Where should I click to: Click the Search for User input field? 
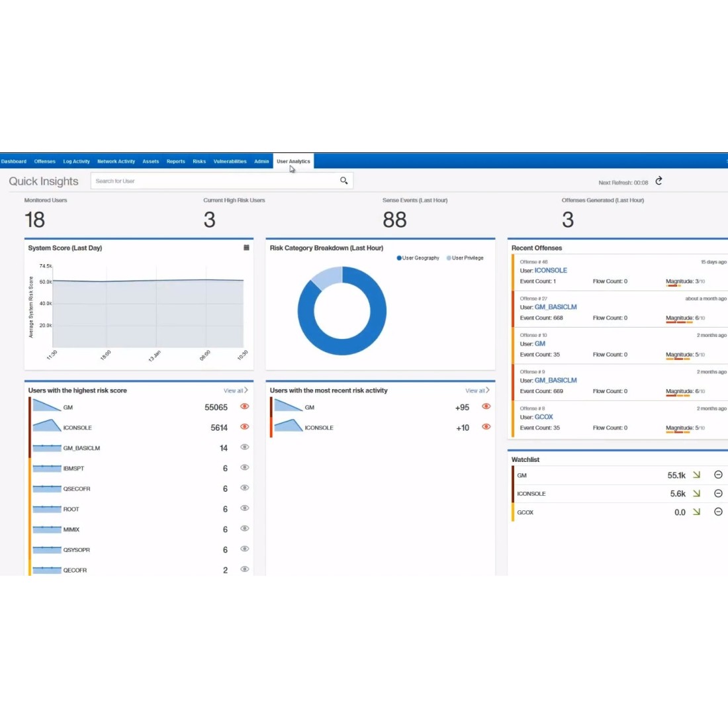[x=215, y=181]
